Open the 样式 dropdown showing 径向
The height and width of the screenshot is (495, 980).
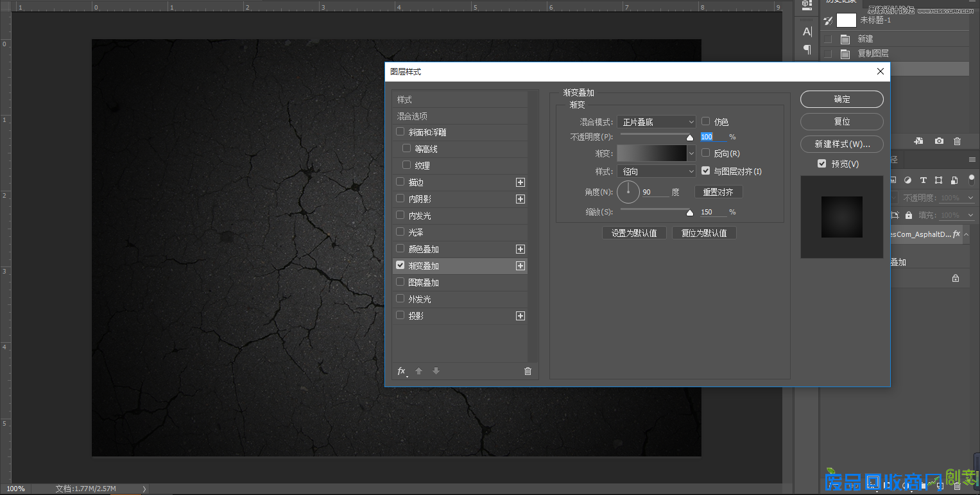tap(656, 171)
